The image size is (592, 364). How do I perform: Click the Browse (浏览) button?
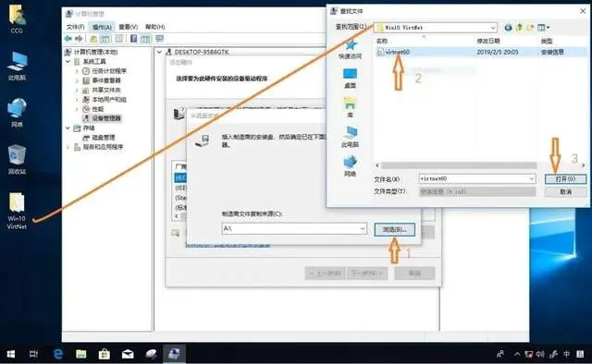click(395, 229)
